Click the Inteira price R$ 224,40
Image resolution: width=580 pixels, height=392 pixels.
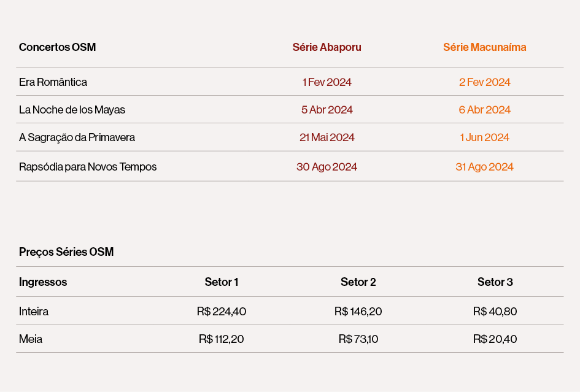point(222,312)
